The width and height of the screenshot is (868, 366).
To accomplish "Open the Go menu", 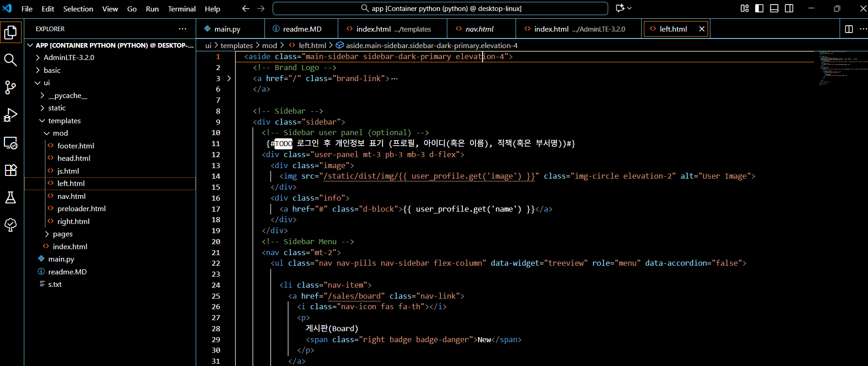I will (132, 9).
